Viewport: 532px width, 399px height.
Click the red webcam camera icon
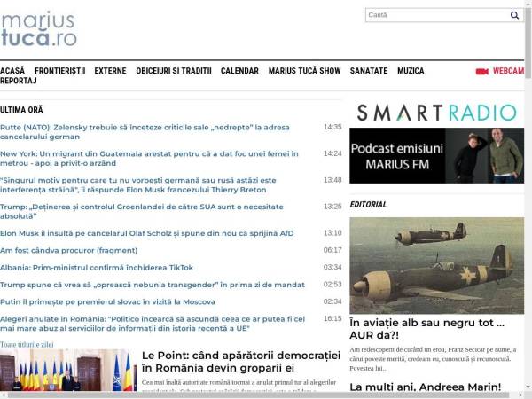coord(481,71)
